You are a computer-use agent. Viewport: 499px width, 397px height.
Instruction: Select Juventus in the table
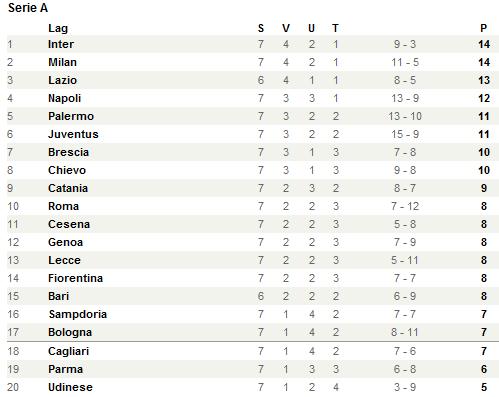pyautogui.click(x=73, y=134)
